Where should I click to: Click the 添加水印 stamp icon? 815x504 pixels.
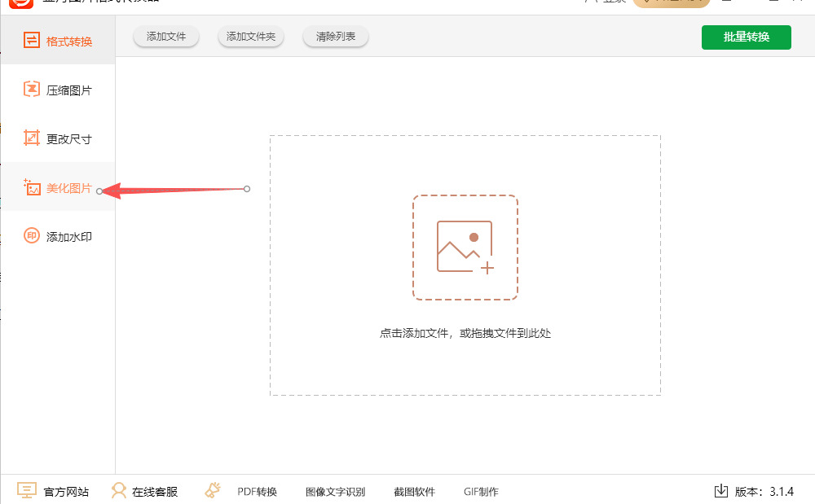[32, 235]
